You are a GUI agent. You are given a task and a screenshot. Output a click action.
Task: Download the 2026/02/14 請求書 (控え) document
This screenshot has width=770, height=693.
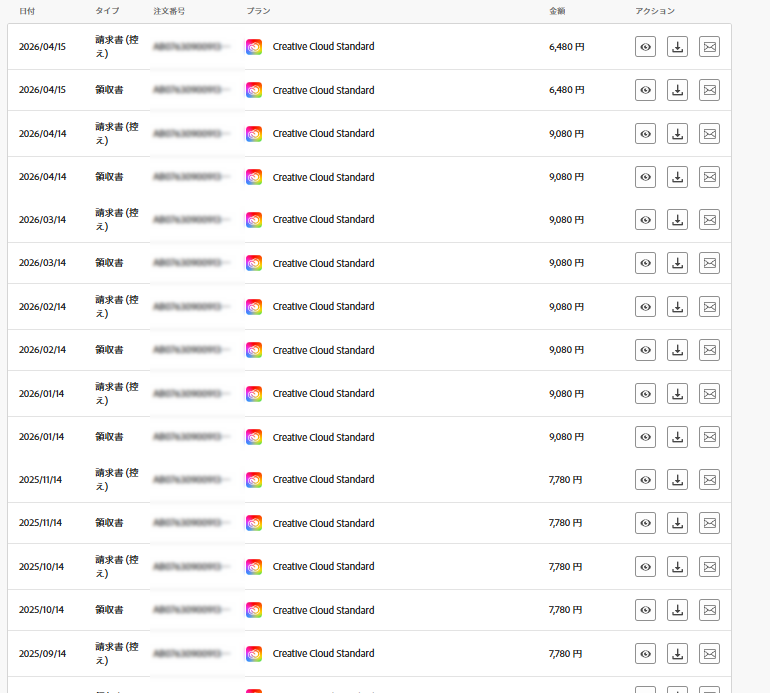pyautogui.click(x=677, y=306)
